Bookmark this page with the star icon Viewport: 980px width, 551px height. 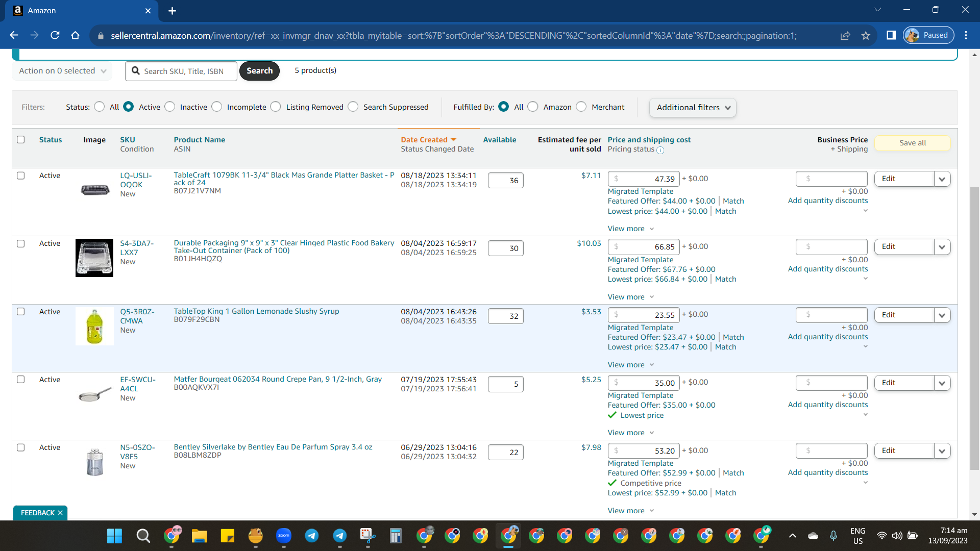click(866, 35)
